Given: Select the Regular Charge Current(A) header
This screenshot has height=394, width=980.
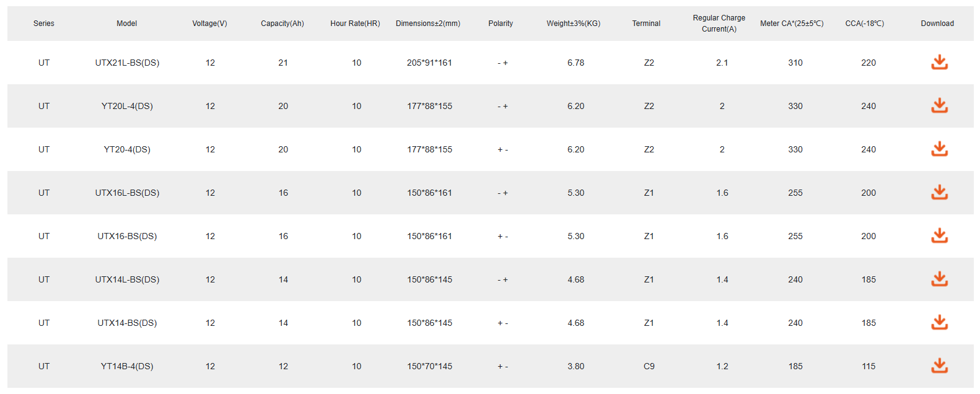Looking at the screenshot, I should pos(719,24).
